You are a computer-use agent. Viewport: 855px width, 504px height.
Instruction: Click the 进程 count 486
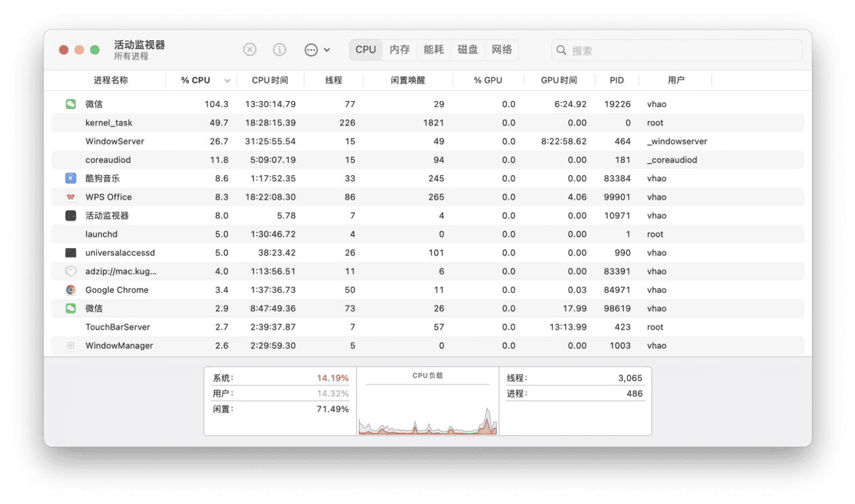point(634,394)
